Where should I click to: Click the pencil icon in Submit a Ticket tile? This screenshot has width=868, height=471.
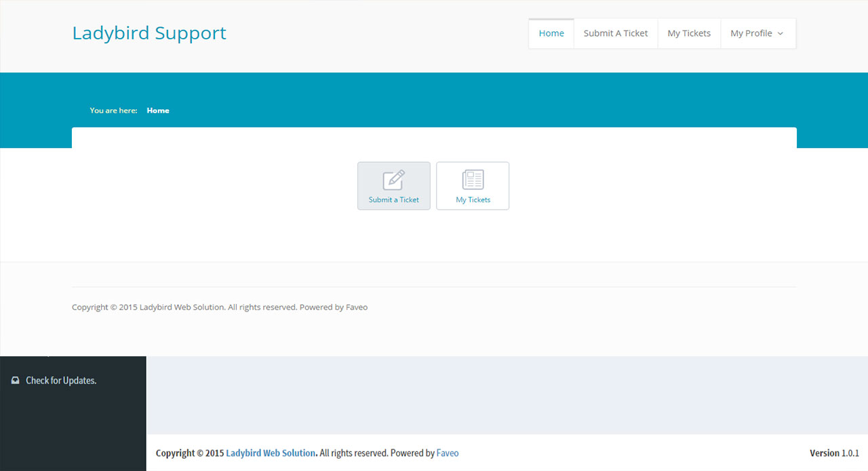(393, 180)
